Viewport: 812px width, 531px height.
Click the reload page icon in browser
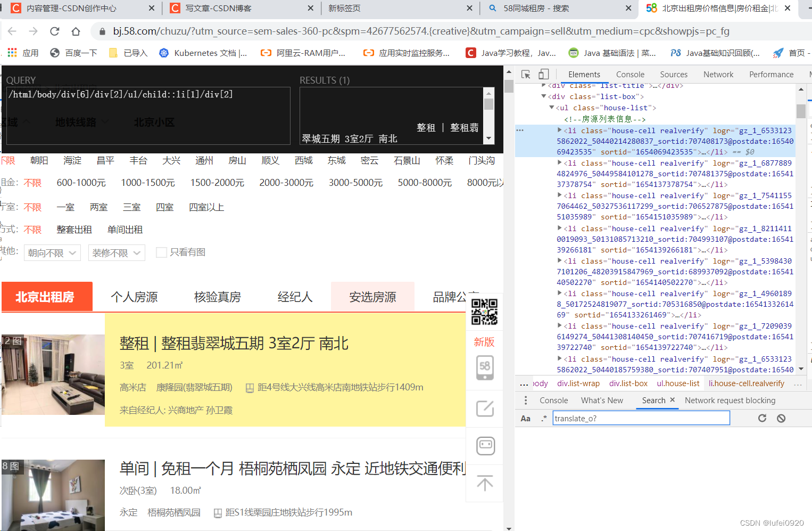point(55,31)
